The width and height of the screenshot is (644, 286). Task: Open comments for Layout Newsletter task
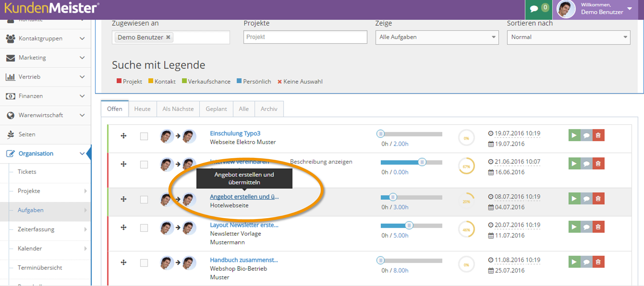pos(586,227)
